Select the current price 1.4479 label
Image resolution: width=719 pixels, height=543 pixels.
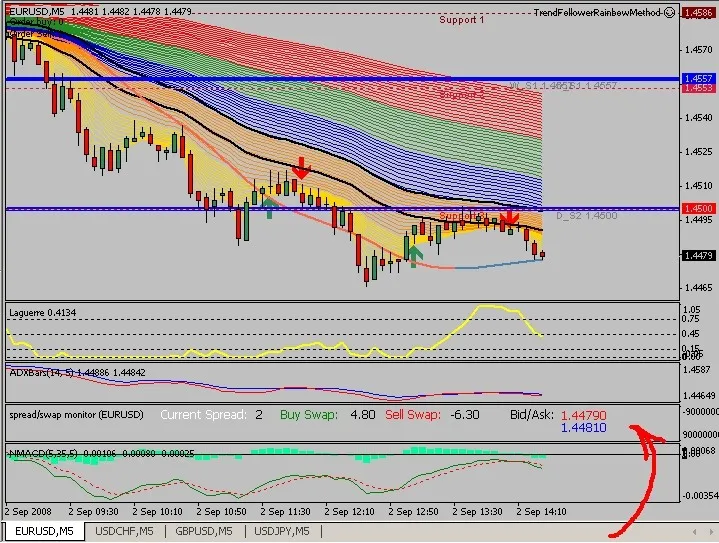697,256
